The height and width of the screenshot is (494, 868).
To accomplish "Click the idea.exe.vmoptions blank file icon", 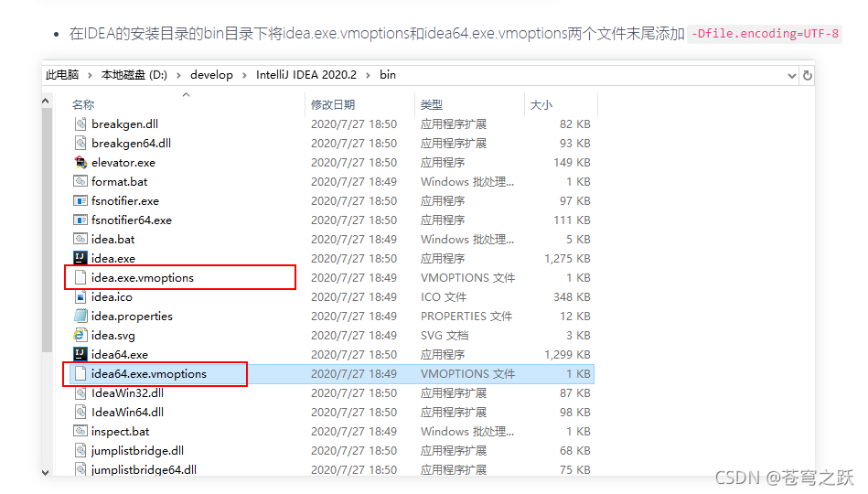I will point(80,277).
